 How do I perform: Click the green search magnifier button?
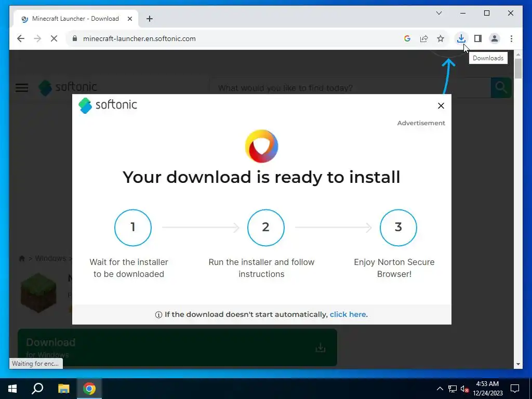501,88
